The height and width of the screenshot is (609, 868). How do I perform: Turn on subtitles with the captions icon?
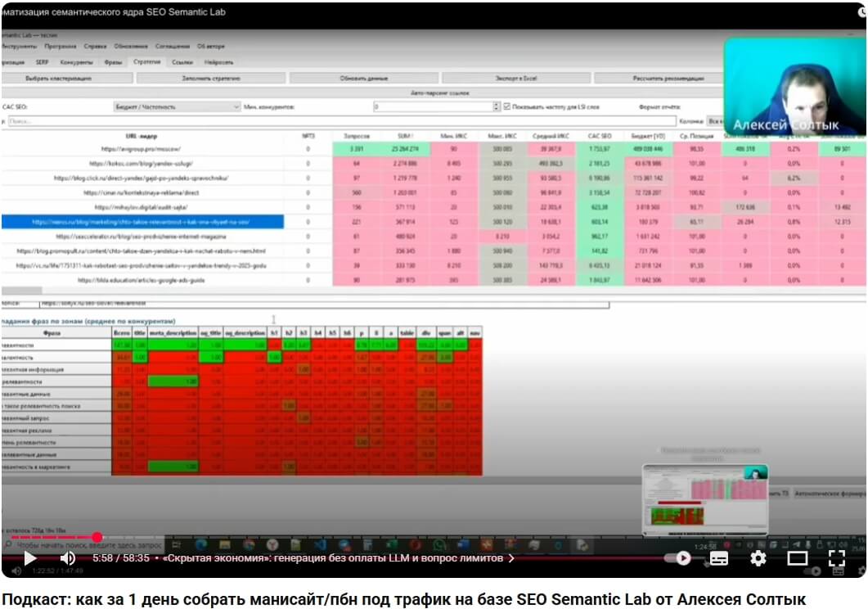[718, 558]
